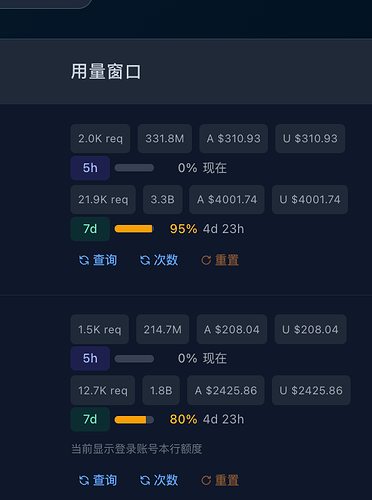Screen dimensions: 372x500
Task: Click the 当前显示登录账号本行额度 note text
Action: (x=137, y=449)
